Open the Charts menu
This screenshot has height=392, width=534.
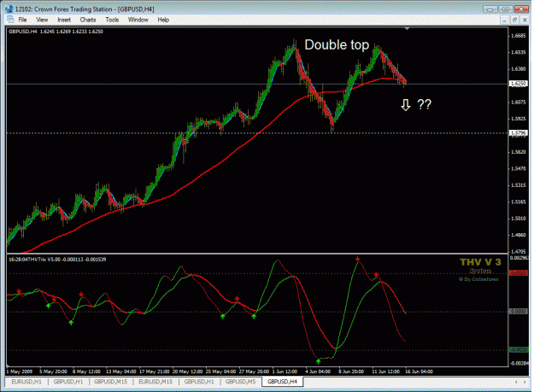pyautogui.click(x=88, y=20)
